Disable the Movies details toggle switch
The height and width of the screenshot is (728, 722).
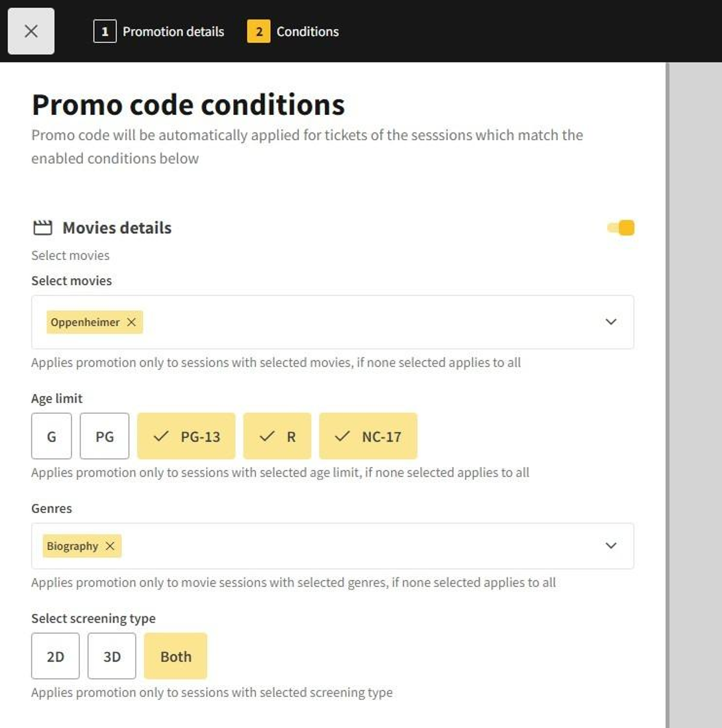(621, 228)
